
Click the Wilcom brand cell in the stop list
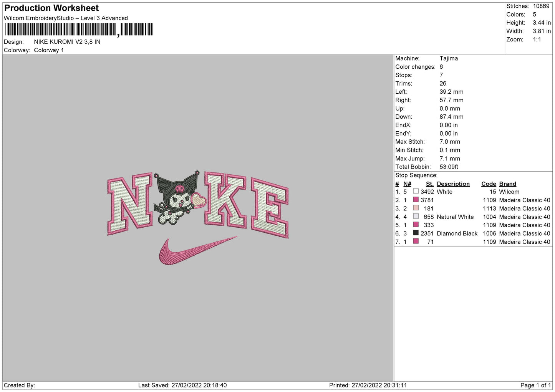[509, 192]
